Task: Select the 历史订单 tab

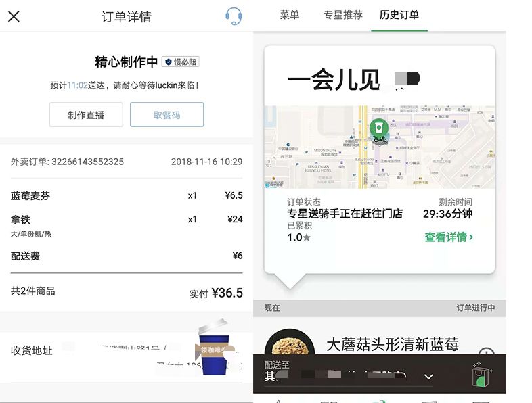Action: [x=399, y=15]
